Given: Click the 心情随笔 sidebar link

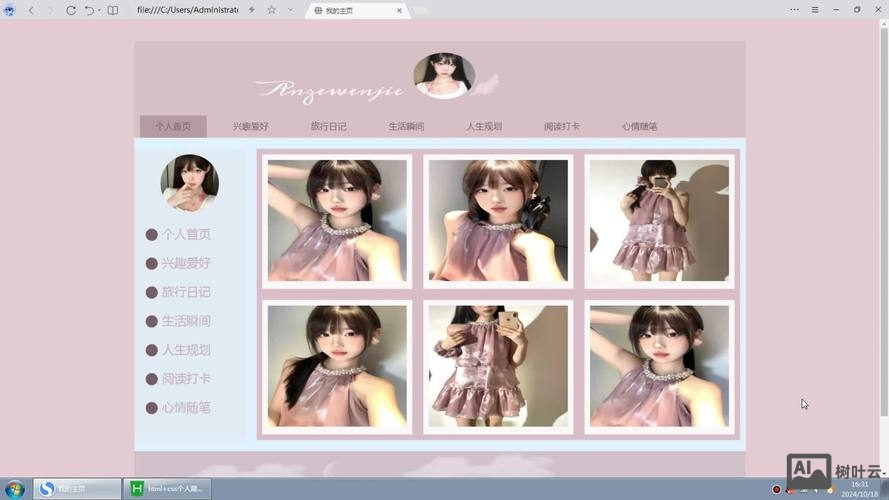Looking at the screenshot, I should click(x=186, y=408).
